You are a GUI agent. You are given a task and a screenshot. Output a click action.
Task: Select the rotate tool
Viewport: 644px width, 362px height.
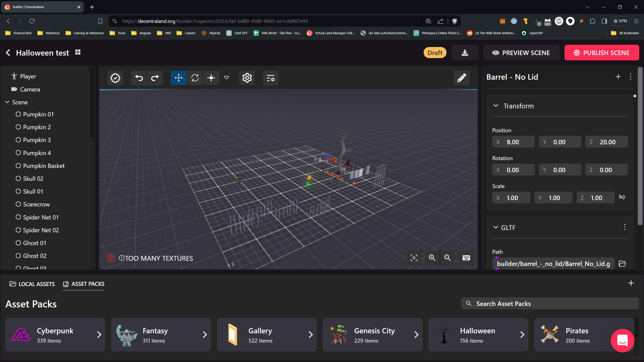(195, 78)
